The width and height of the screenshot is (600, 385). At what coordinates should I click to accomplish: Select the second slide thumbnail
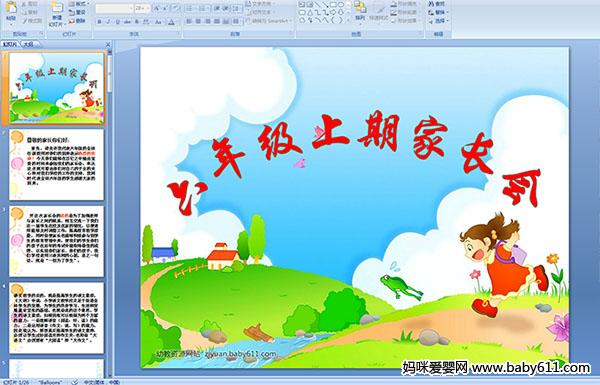pyautogui.click(x=56, y=165)
